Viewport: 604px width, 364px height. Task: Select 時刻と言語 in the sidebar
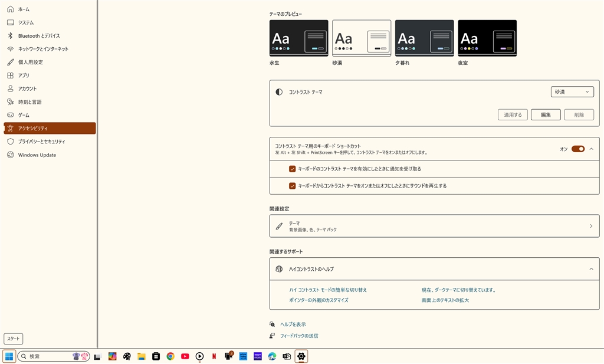pos(29,102)
